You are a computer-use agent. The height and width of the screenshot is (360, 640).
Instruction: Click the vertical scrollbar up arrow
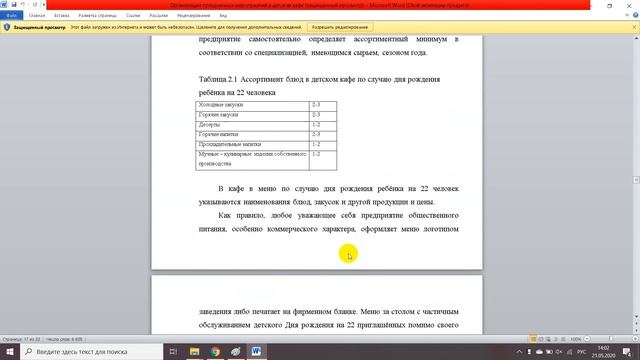point(636,38)
